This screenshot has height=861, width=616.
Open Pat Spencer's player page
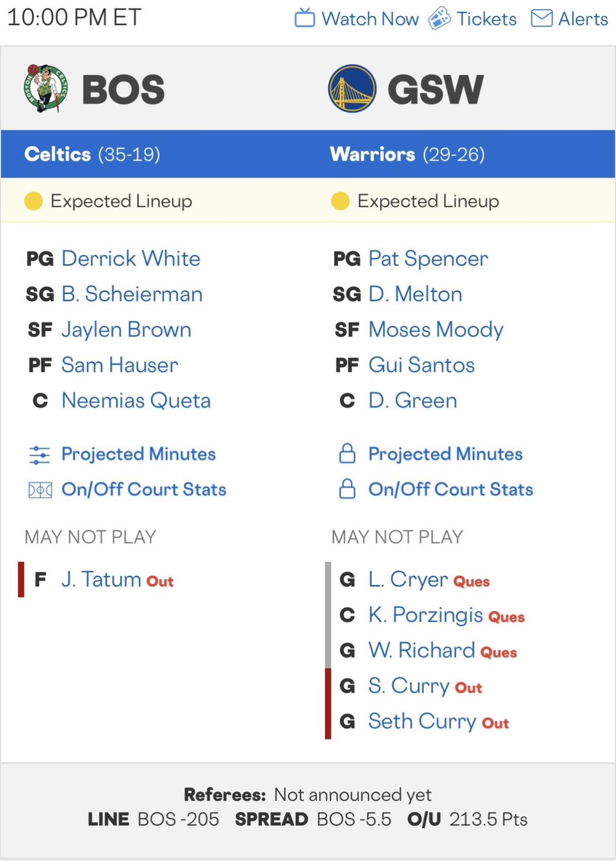[428, 258]
